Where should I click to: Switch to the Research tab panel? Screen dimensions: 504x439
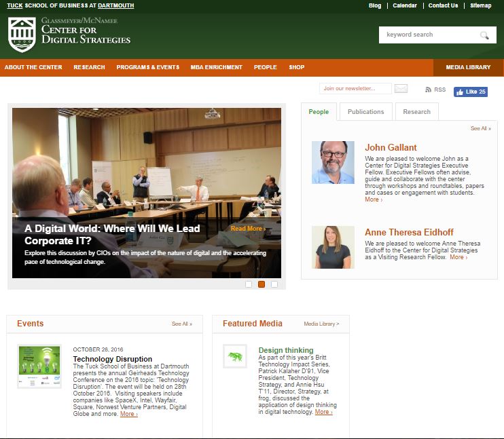click(x=416, y=112)
